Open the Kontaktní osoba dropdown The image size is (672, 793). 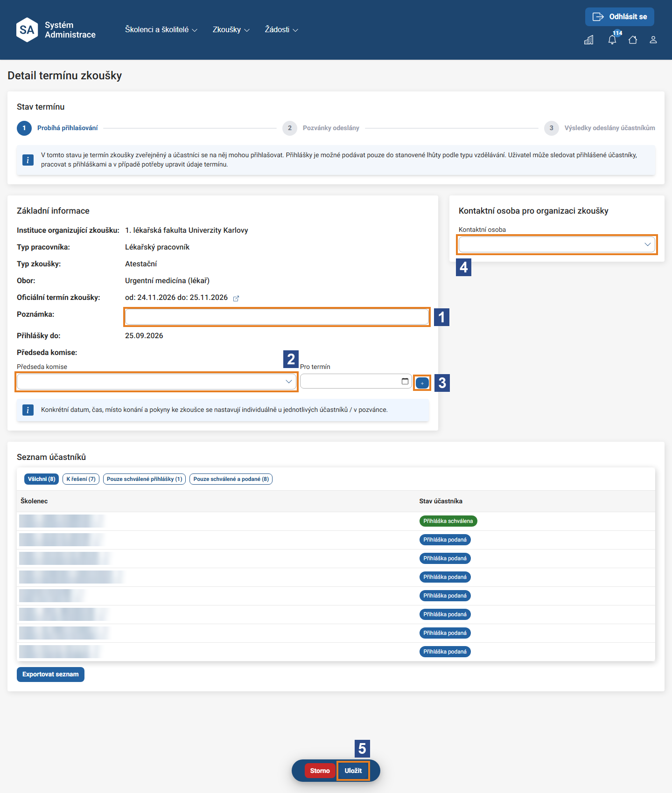tap(557, 244)
